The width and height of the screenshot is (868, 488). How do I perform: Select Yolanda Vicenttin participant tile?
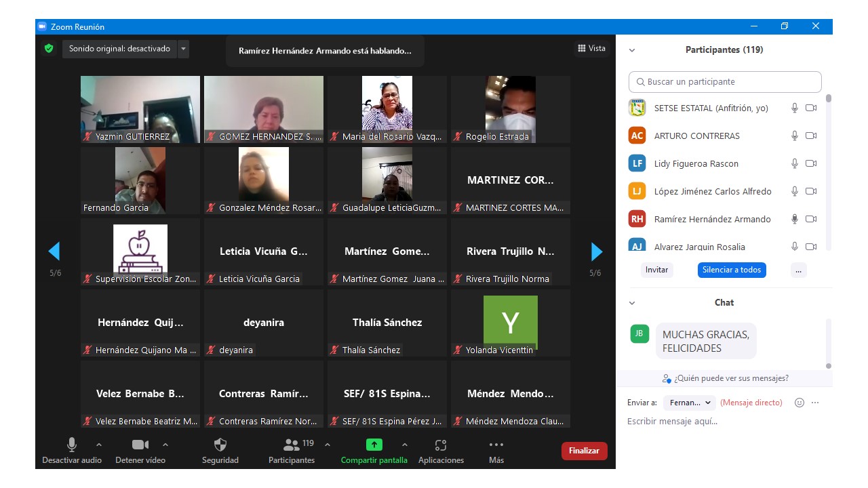pos(511,323)
